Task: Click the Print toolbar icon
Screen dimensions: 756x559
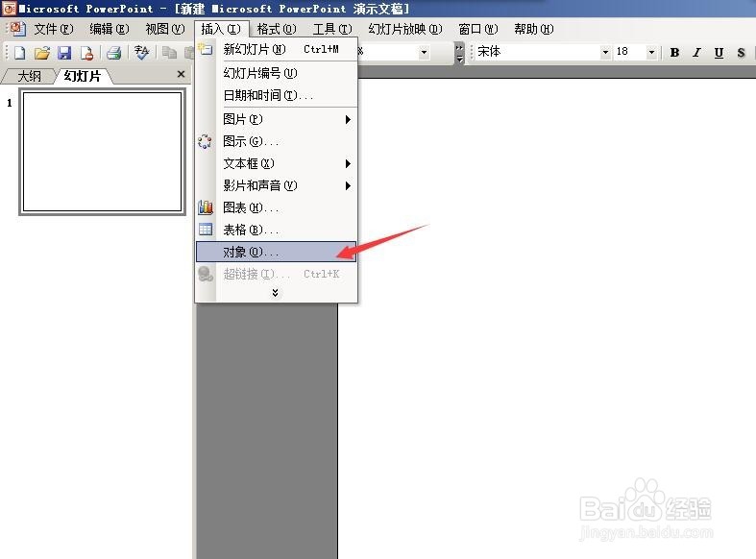Action: point(113,53)
